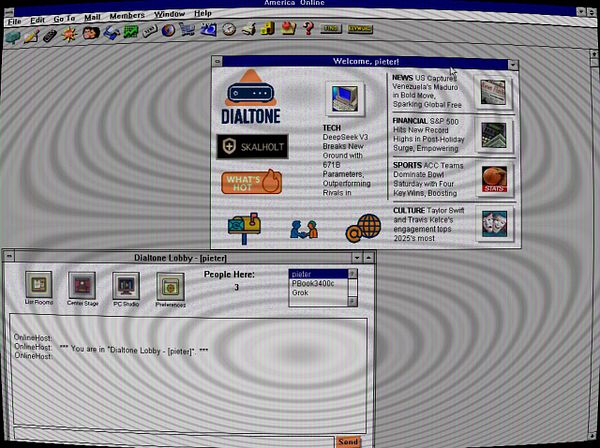Open the mailbox icon in Welcome window
The image size is (600, 448).
point(244,228)
